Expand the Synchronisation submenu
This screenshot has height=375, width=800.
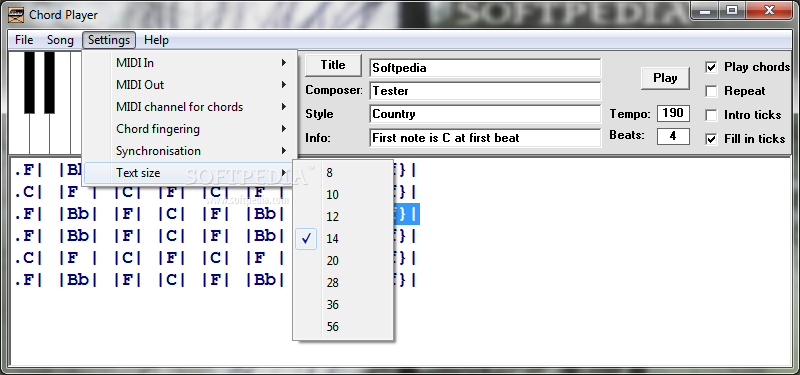coord(189,151)
